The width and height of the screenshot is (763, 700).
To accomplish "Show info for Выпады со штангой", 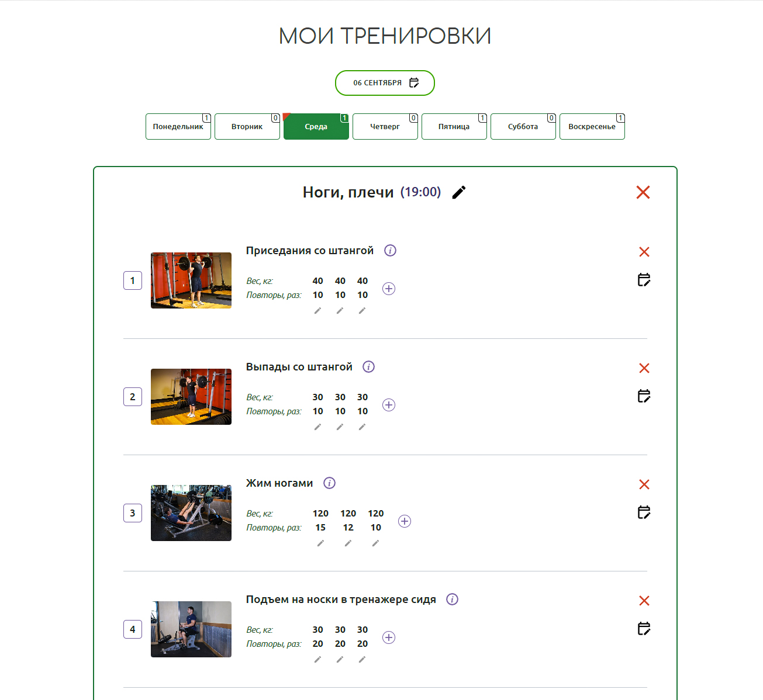I will [x=368, y=367].
